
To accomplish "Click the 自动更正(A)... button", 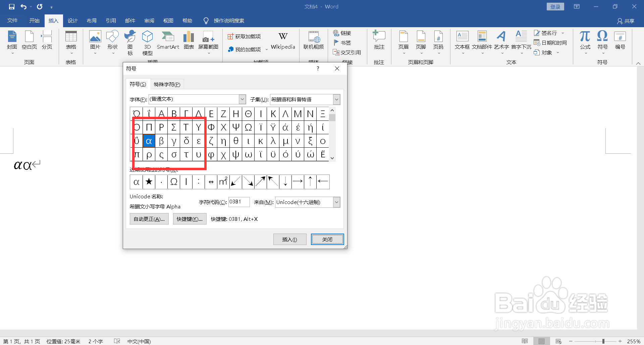I will pyautogui.click(x=149, y=219).
